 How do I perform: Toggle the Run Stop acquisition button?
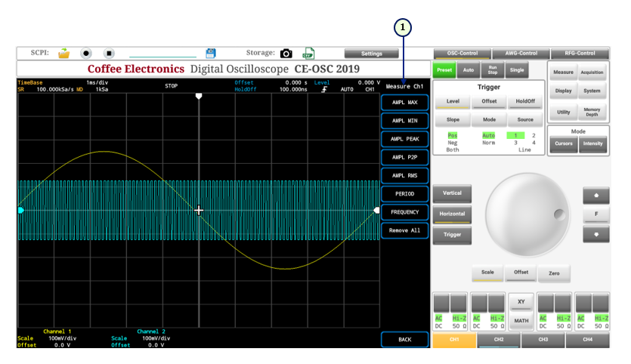tap(491, 69)
